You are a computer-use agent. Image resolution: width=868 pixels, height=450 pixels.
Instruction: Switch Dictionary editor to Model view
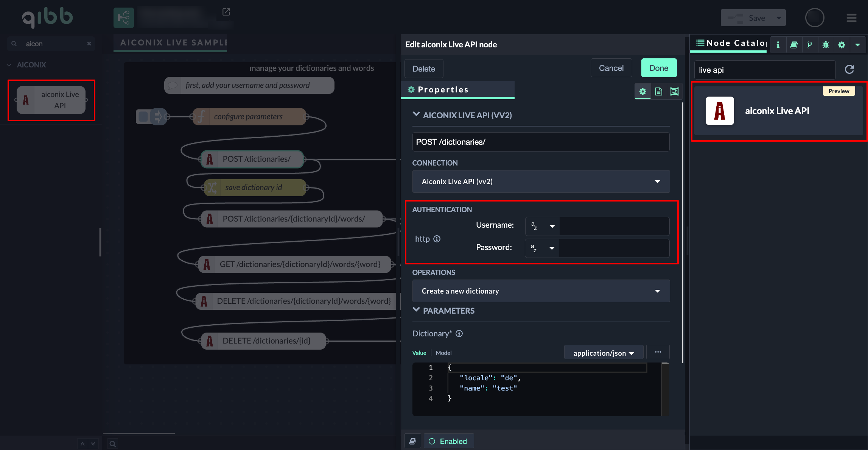coord(443,353)
